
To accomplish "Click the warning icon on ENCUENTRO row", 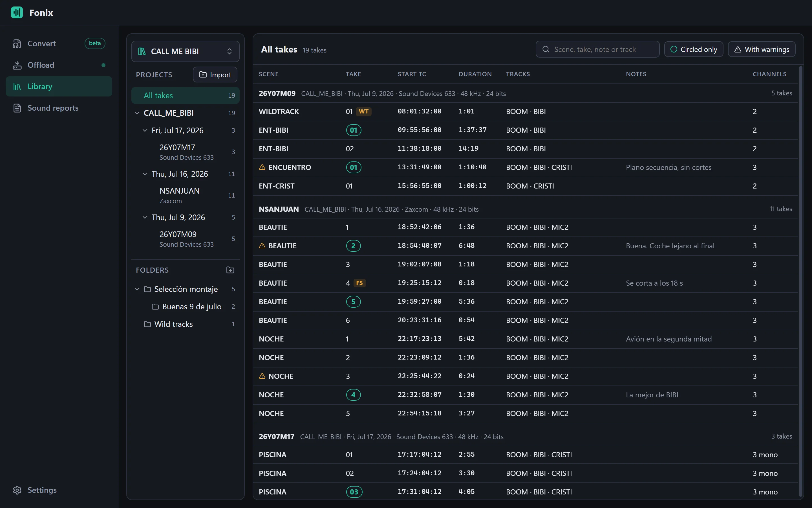I will (x=262, y=167).
